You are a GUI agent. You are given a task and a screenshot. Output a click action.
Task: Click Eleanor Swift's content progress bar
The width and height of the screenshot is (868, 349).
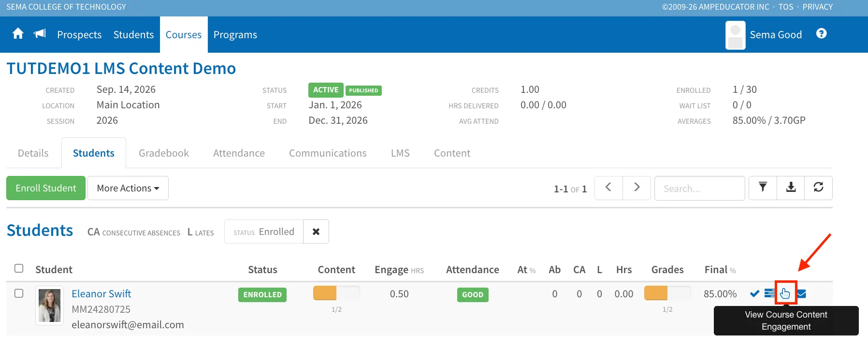[x=336, y=293]
